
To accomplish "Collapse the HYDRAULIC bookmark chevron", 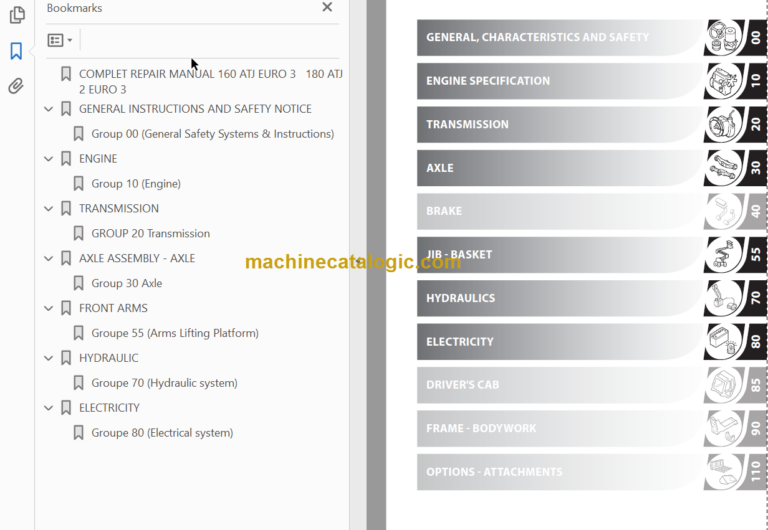I will coord(48,358).
